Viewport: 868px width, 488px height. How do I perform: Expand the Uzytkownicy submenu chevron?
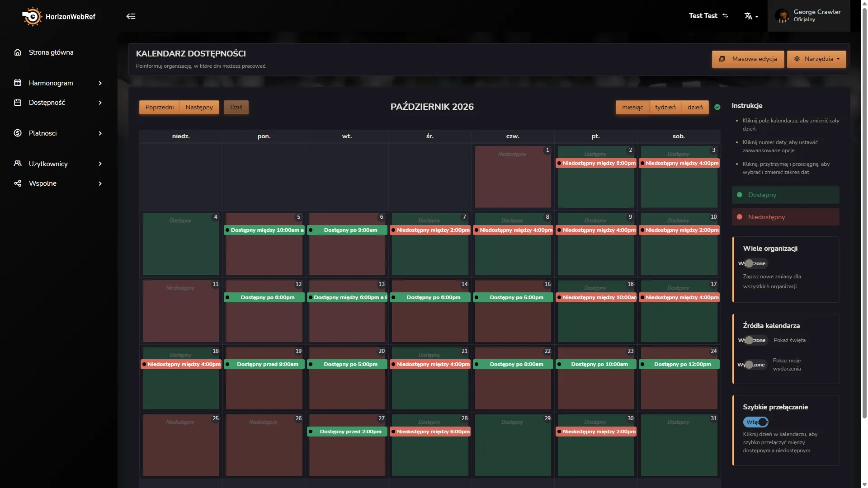click(x=100, y=164)
